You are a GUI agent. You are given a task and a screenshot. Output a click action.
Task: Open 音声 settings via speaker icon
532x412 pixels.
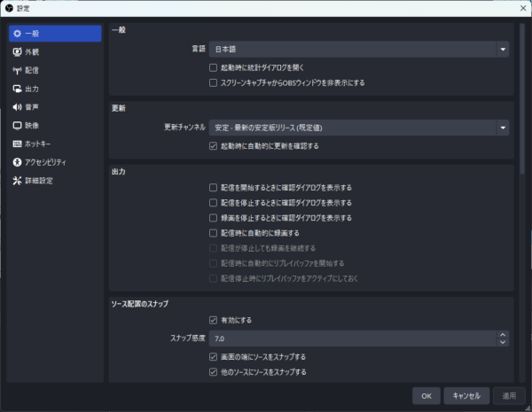pos(17,107)
